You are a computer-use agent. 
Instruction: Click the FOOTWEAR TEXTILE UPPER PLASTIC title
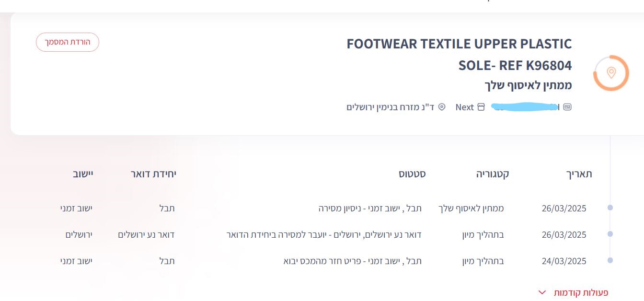coord(459,44)
